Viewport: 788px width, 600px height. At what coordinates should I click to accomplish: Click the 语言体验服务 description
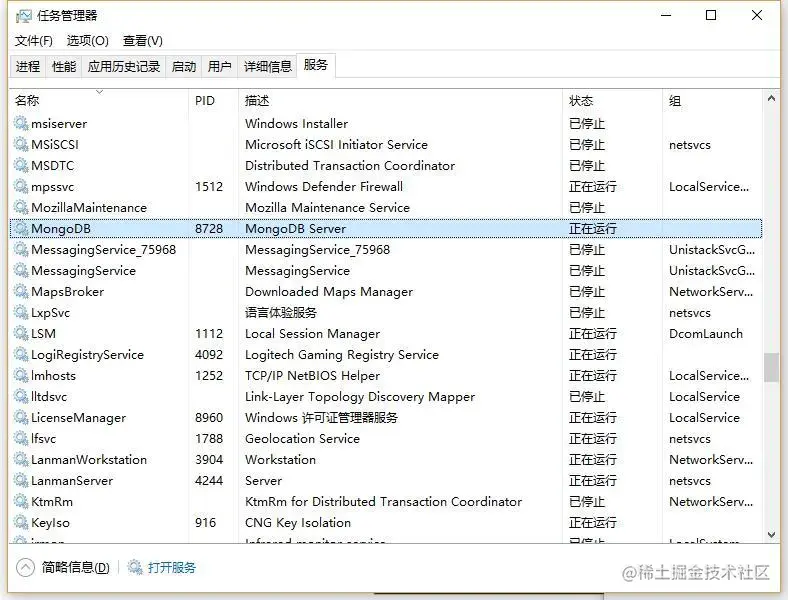tap(280, 313)
